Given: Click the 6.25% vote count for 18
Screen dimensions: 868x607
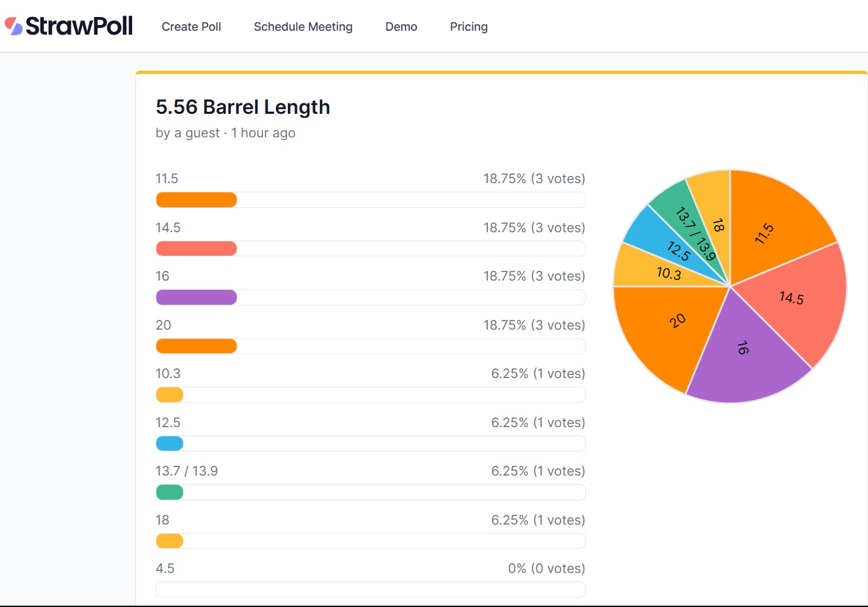Looking at the screenshot, I should point(538,520).
